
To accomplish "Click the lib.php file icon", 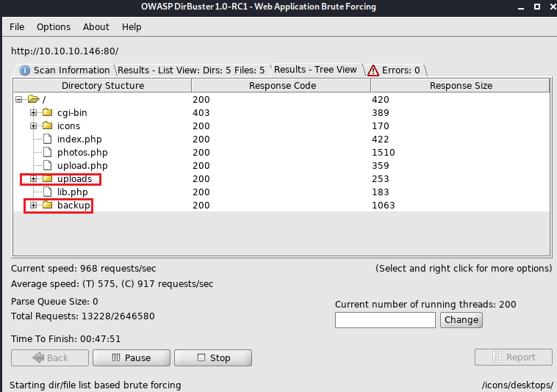I will 47,192.
